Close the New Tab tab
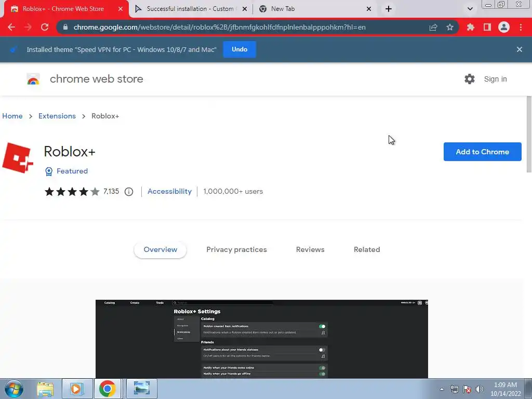Screen dimensions: 532x399 tap(369, 9)
